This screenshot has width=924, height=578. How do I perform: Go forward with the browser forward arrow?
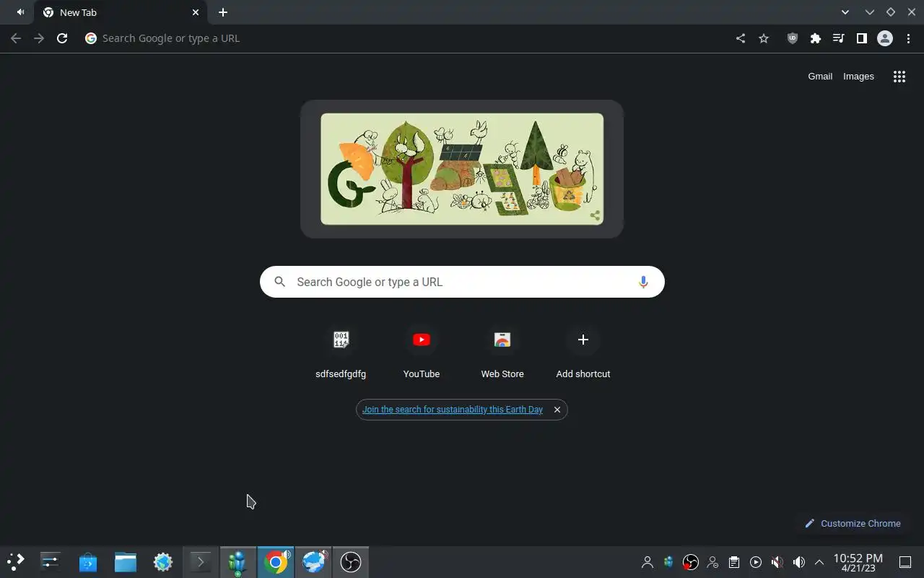pyautogui.click(x=39, y=38)
